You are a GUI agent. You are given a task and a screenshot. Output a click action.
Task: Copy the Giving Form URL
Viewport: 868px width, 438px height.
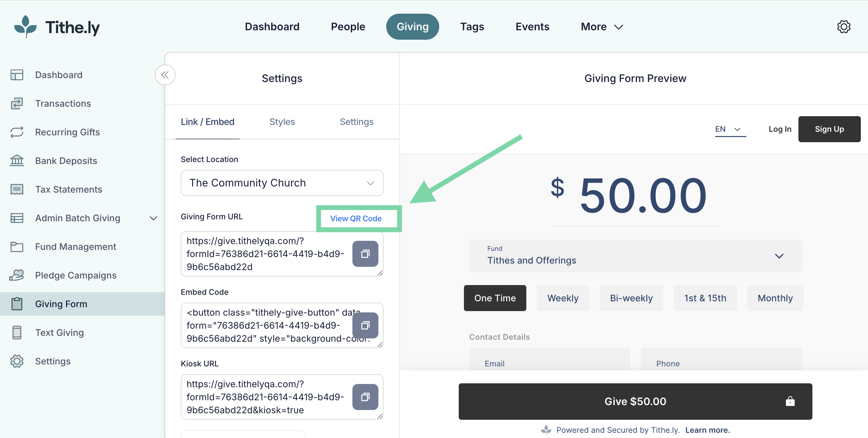tap(365, 253)
